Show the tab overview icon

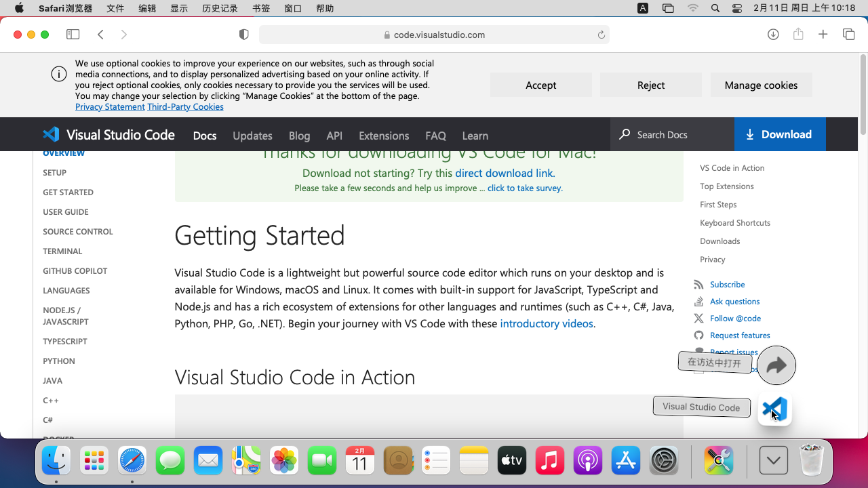(x=848, y=35)
